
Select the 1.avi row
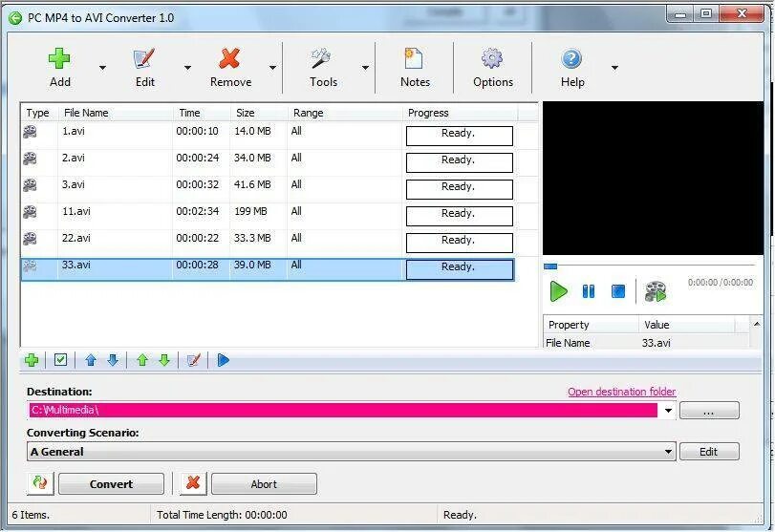[268, 136]
